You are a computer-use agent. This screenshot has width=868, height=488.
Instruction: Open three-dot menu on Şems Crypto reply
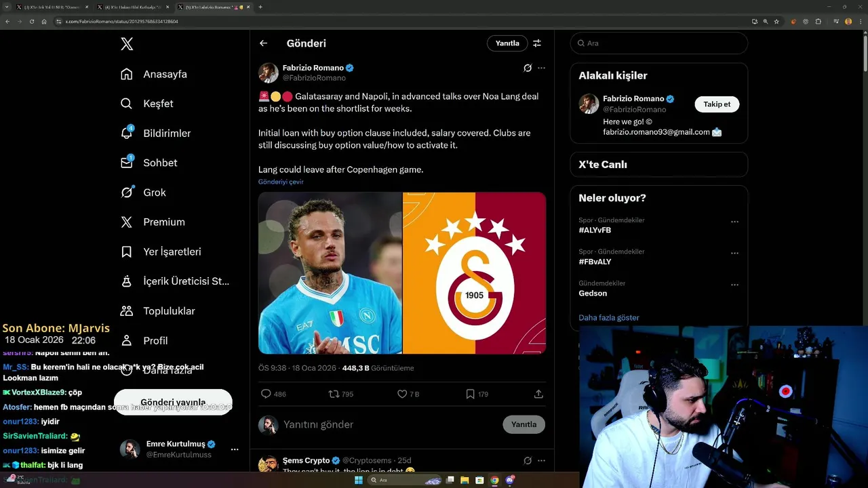[541, 461]
